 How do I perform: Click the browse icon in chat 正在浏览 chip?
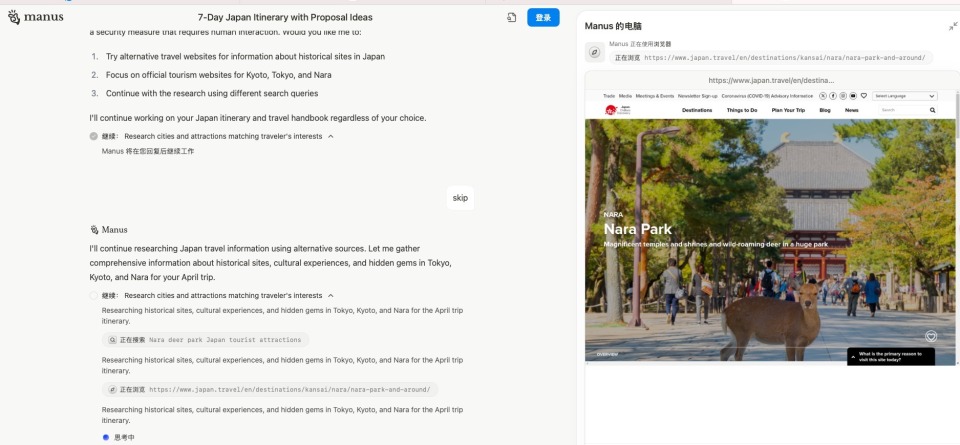[x=113, y=389]
